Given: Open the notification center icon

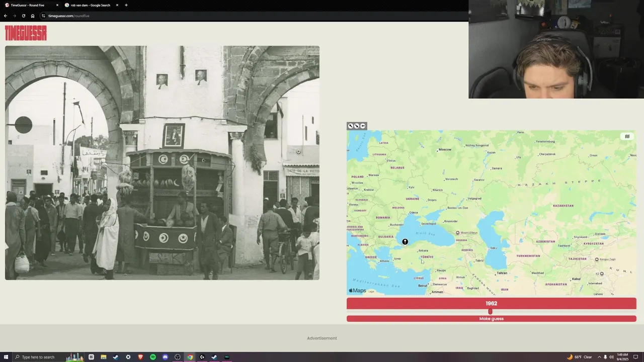Looking at the screenshot, I should pos(635,357).
